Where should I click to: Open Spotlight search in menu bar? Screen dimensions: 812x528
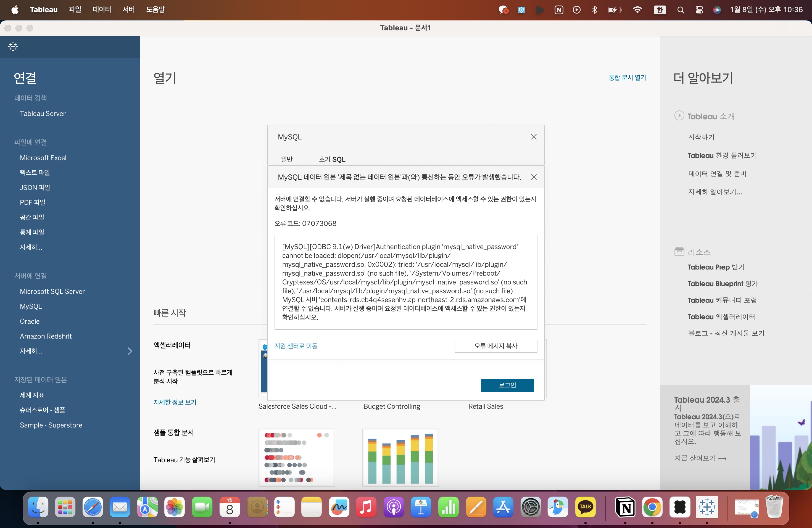(681, 10)
